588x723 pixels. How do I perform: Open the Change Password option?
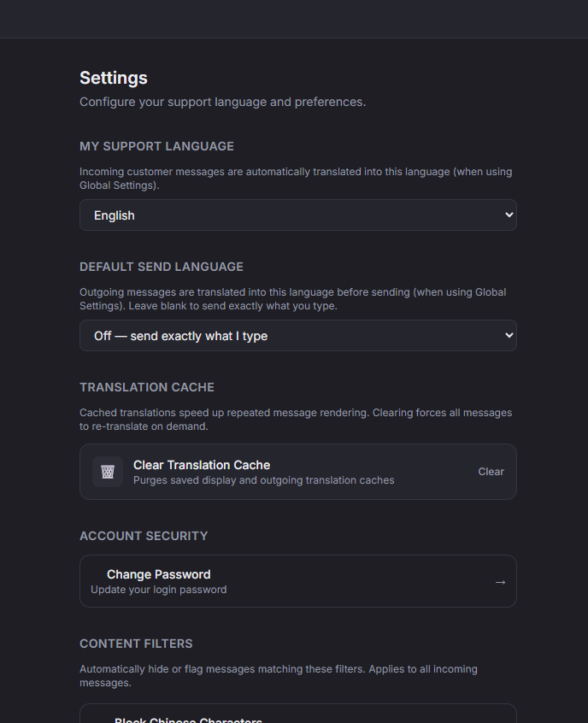(x=298, y=581)
